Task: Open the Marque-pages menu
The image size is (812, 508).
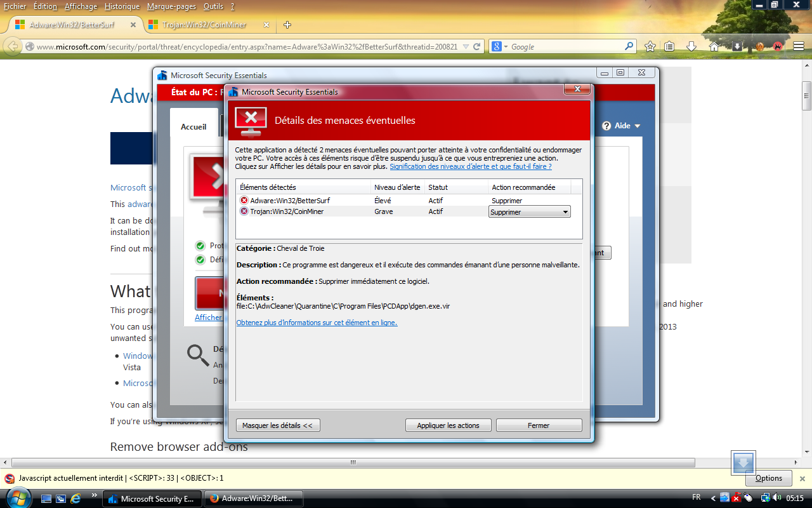Action: click(171, 6)
